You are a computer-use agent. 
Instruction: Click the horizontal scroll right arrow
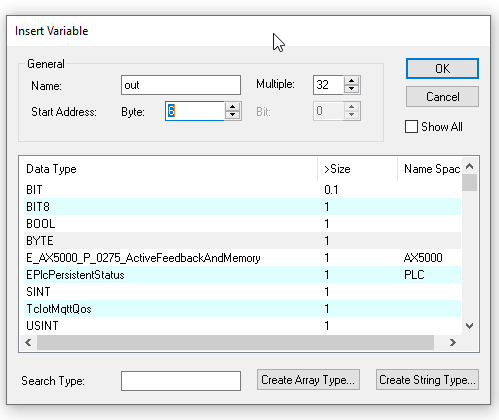tap(452, 342)
